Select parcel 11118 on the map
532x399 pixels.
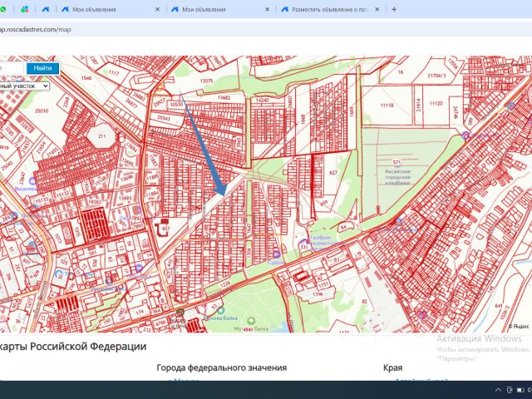click(387, 106)
